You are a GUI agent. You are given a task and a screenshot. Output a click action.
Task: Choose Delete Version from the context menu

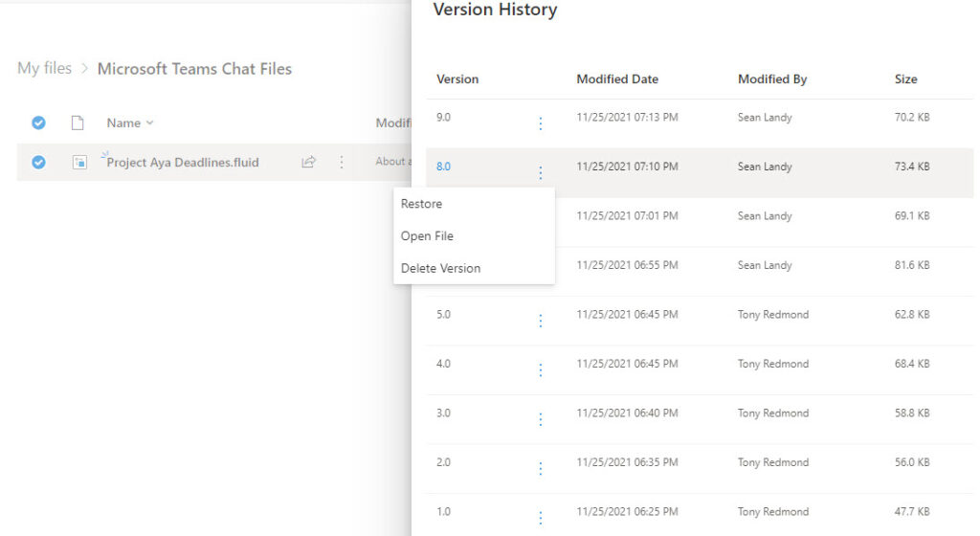pyautogui.click(x=440, y=268)
